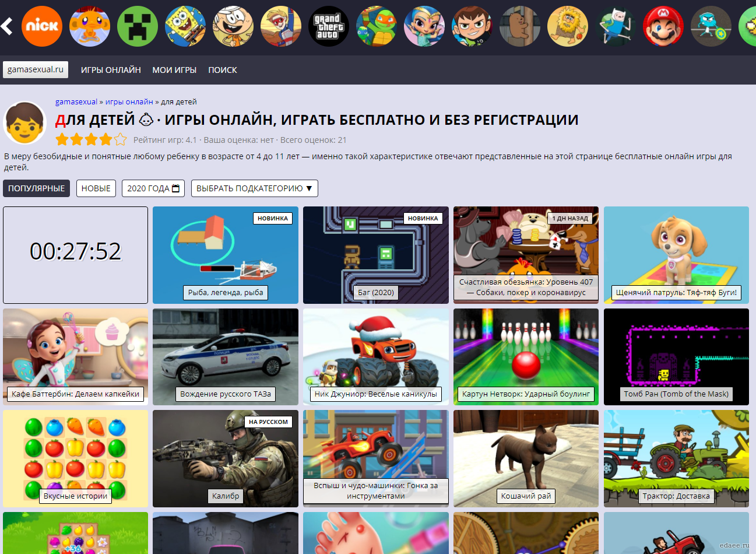Open the Трактор: Доставка game
This screenshot has height=554, width=756.
(x=676, y=458)
